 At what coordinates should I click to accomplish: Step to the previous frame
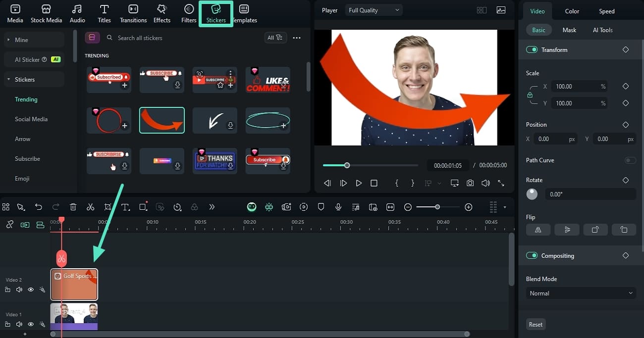(x=327, y=183)
